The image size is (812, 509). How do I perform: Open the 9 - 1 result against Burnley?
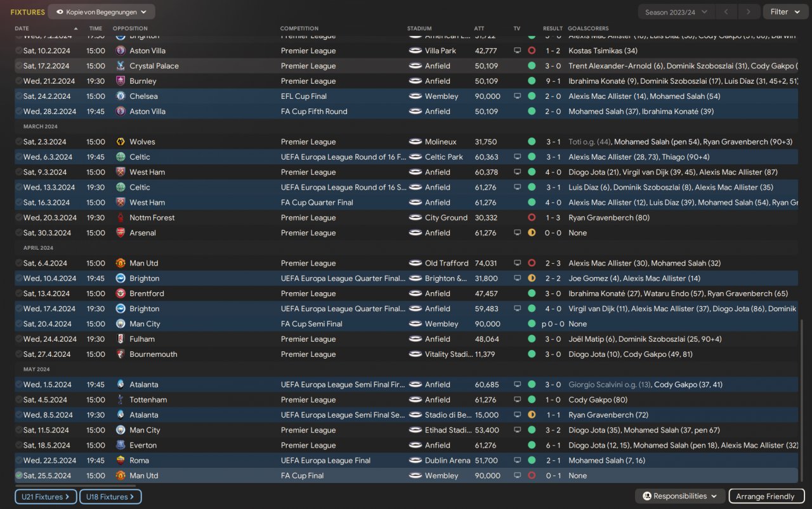553,81
